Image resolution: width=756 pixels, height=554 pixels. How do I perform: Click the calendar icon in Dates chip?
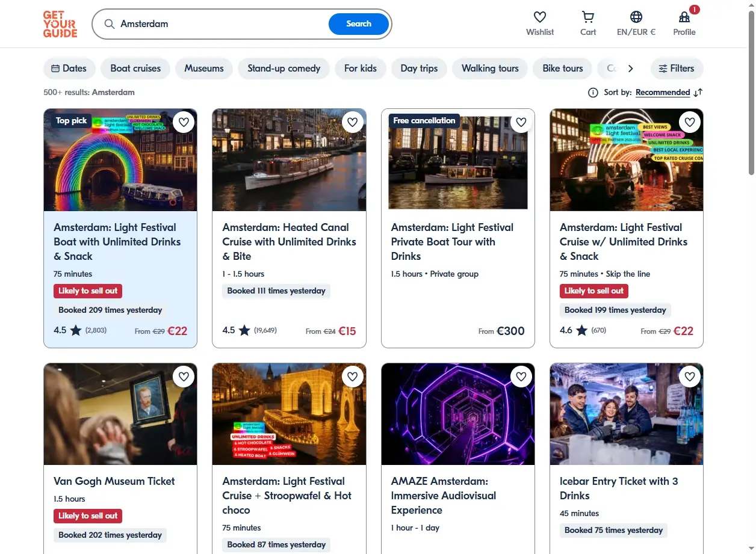pos(55,69)
